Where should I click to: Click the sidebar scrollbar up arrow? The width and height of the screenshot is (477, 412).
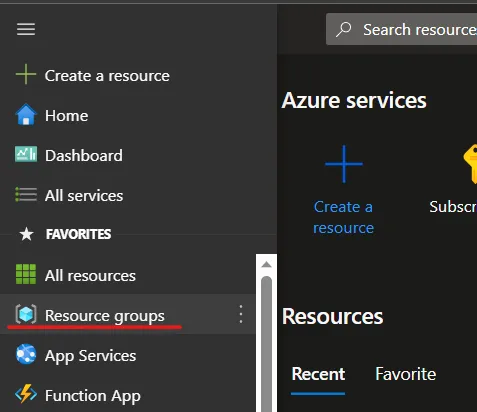266,265
